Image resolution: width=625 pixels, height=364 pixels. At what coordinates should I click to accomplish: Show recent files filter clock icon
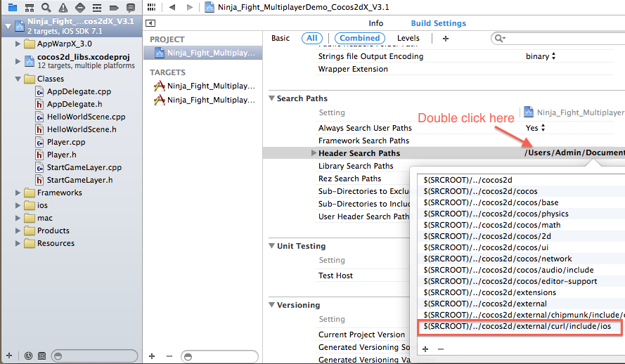pos(28,356)
